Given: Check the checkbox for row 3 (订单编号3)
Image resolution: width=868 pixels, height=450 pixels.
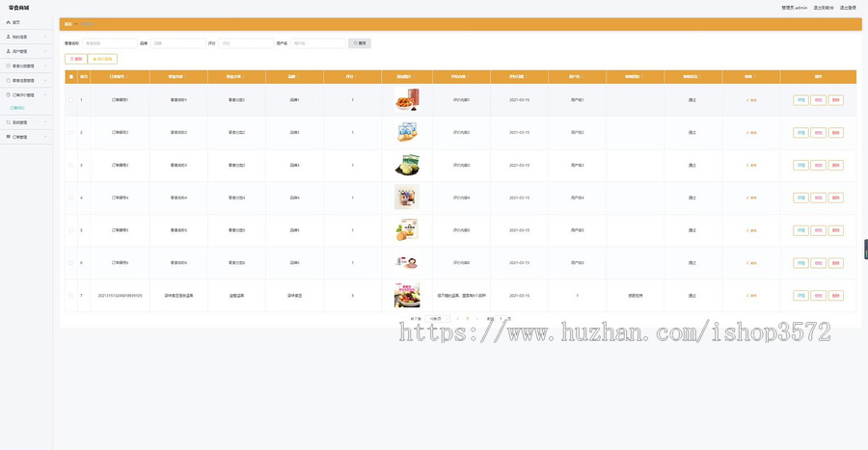Looking at the screenshot, I should [x=70, y=166].
